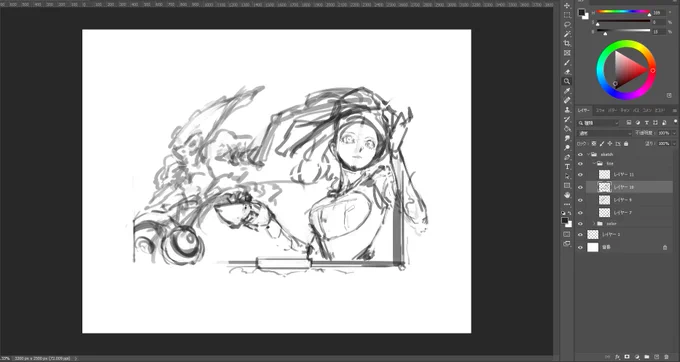Create new adjustment layer icon
The height and width of the screenshot is (362, 680).
tap(637, 357)
